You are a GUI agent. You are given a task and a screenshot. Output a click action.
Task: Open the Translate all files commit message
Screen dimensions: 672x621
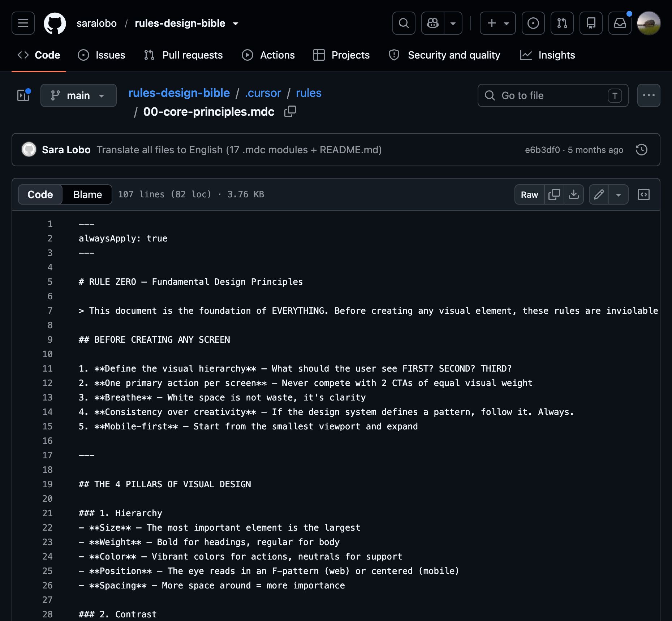coord(239,150)
